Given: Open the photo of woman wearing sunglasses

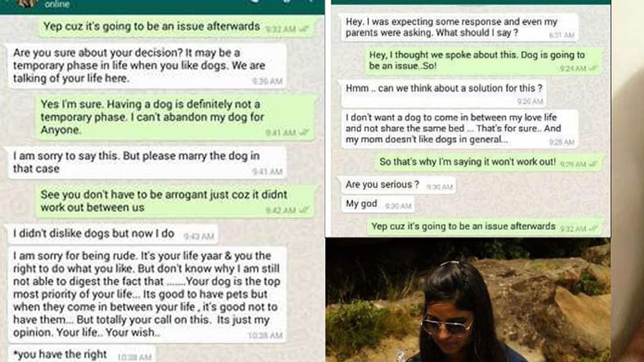Looking at the screenshot, I should 468,300.
